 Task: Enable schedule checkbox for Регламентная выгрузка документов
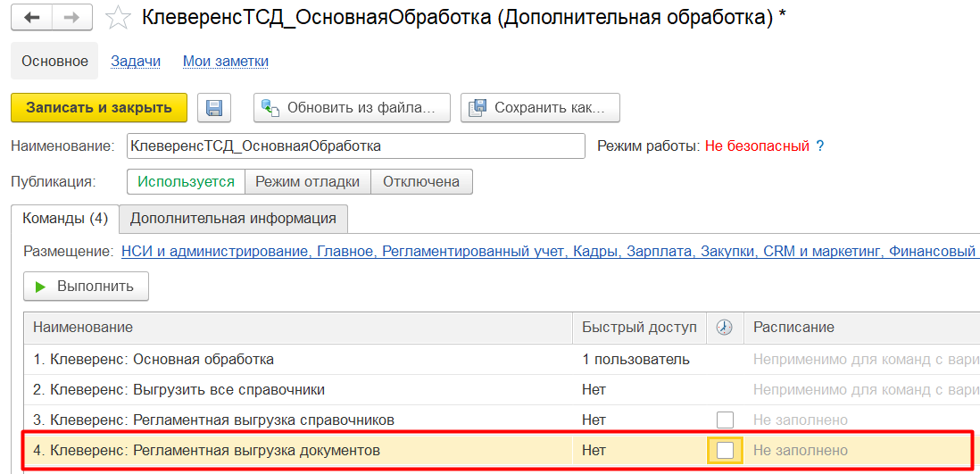pos(725,450)
